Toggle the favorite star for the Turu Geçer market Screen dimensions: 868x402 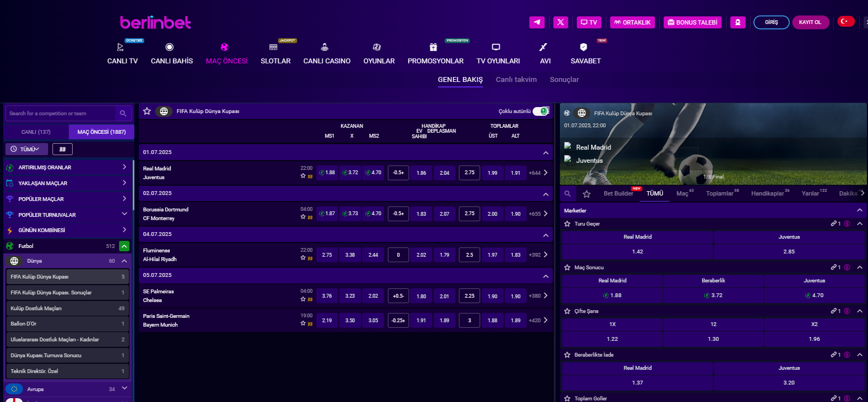click(568, 224)
